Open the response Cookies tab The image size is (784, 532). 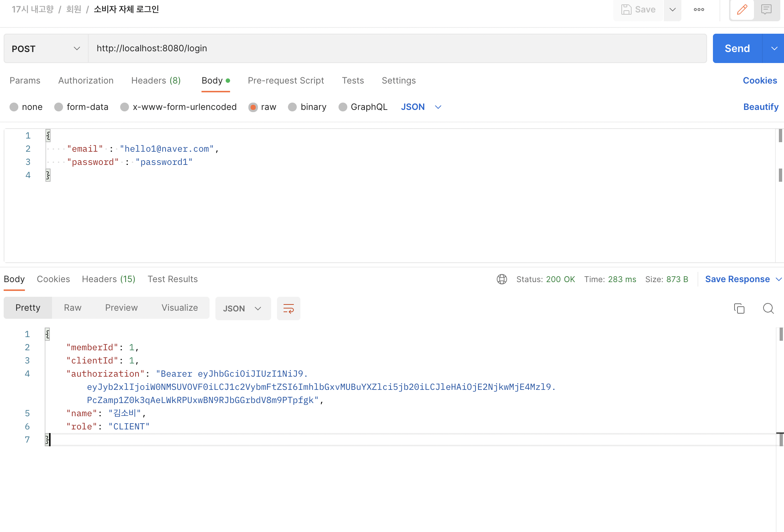53,279
